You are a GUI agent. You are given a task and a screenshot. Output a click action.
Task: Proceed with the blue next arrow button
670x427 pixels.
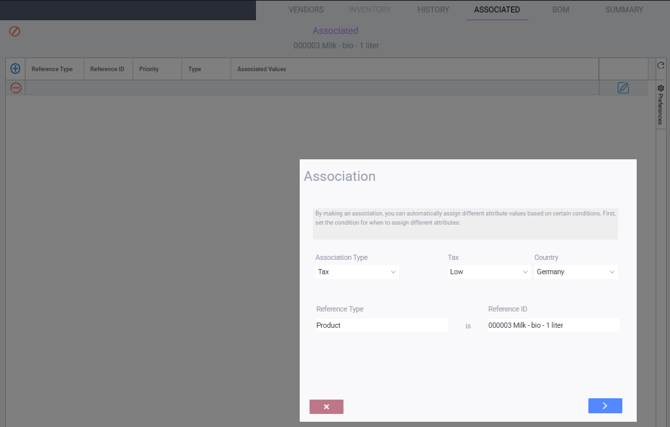[x=604, y=405]
